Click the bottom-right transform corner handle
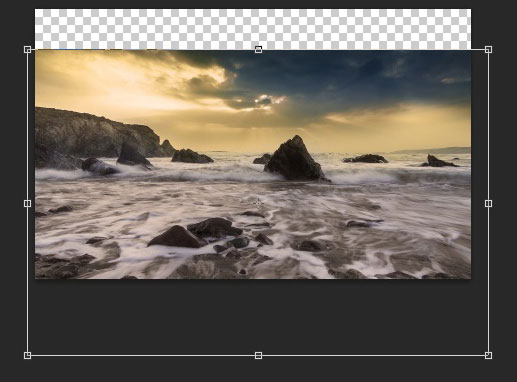The image size is (517, 382). point(488,355)
